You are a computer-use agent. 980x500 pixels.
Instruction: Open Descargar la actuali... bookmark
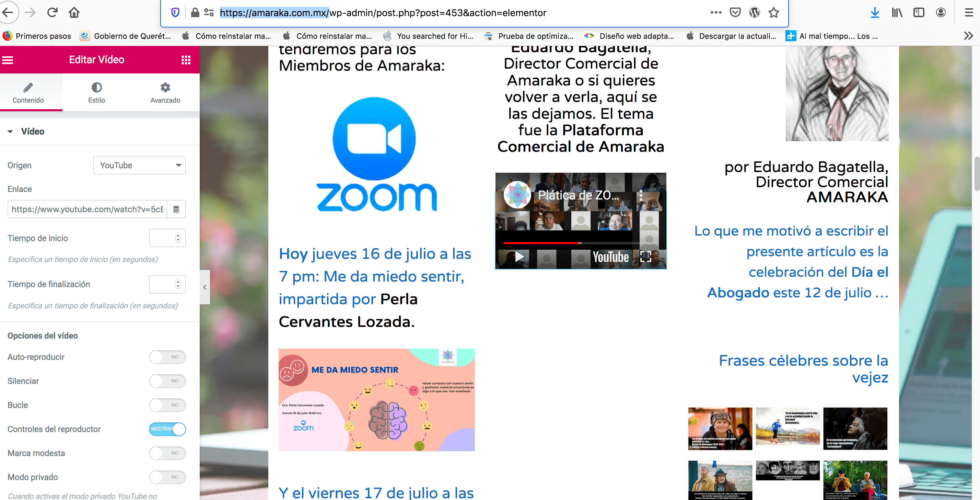[731, 36]
